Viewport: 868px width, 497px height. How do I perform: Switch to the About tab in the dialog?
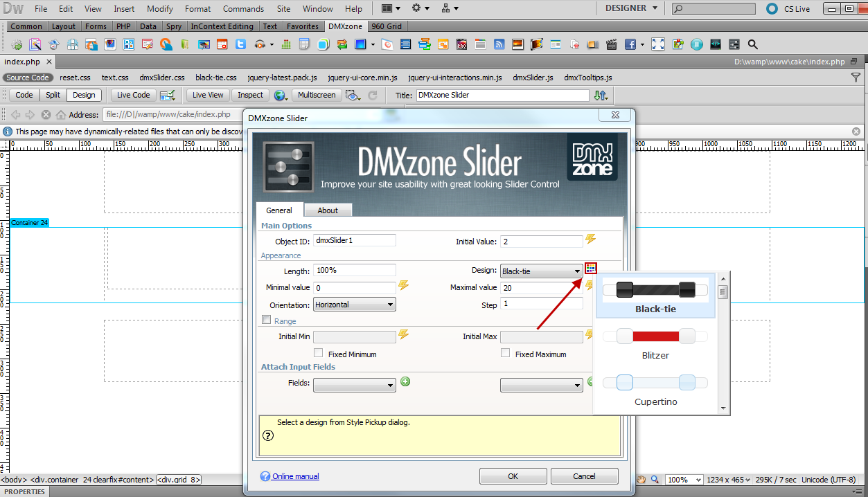click(328, 210)
